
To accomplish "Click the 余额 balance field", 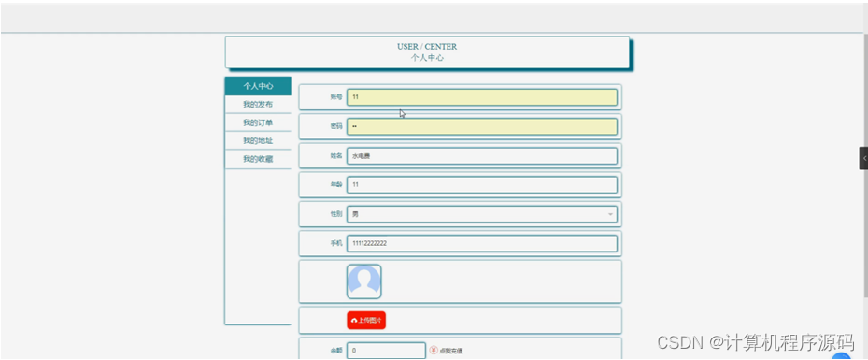I will click(x=387, y=351).
